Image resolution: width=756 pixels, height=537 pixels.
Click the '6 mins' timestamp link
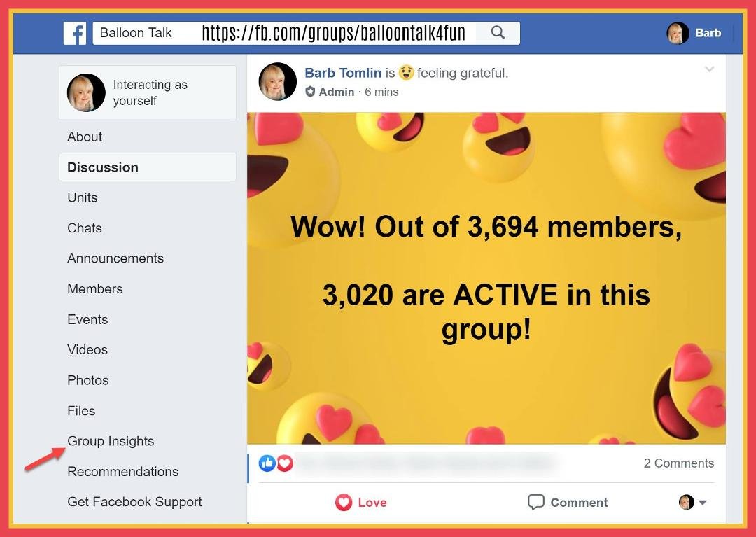pos(381,92)
